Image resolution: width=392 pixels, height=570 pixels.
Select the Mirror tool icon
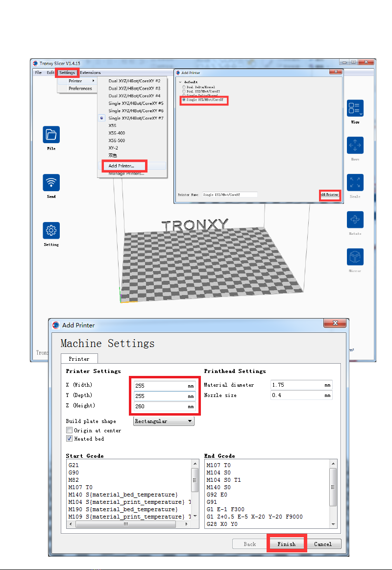tap(355, 257)
